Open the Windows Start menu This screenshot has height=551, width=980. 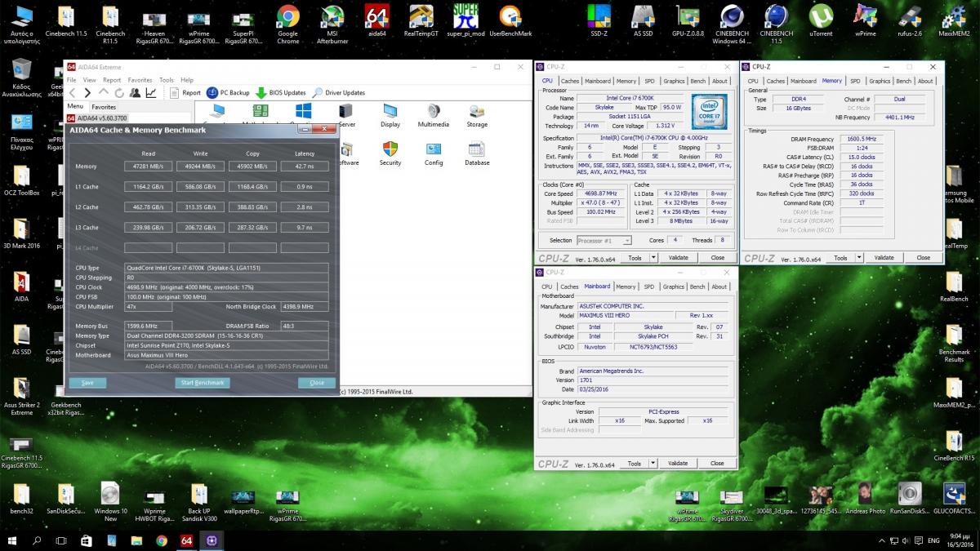(13, 540)
